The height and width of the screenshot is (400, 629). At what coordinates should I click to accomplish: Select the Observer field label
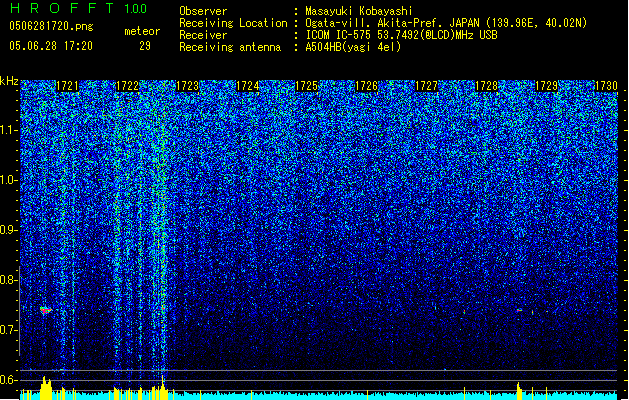coord(203,11)
